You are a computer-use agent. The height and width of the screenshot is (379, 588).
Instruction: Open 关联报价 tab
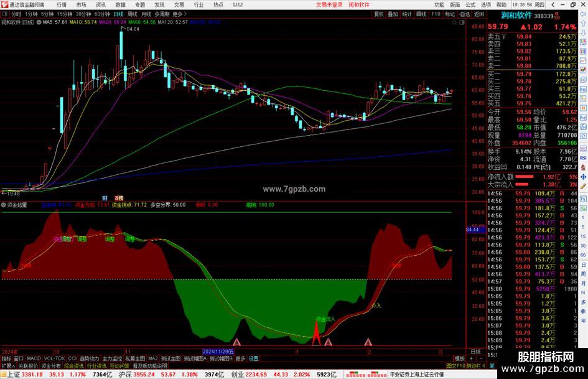pyautogui.click(x=28, y=366)
